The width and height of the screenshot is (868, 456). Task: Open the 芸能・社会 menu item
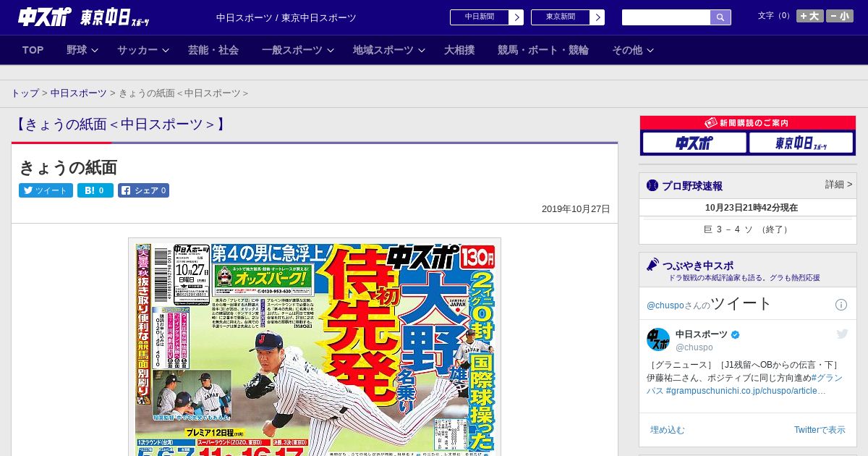point(213,50)
